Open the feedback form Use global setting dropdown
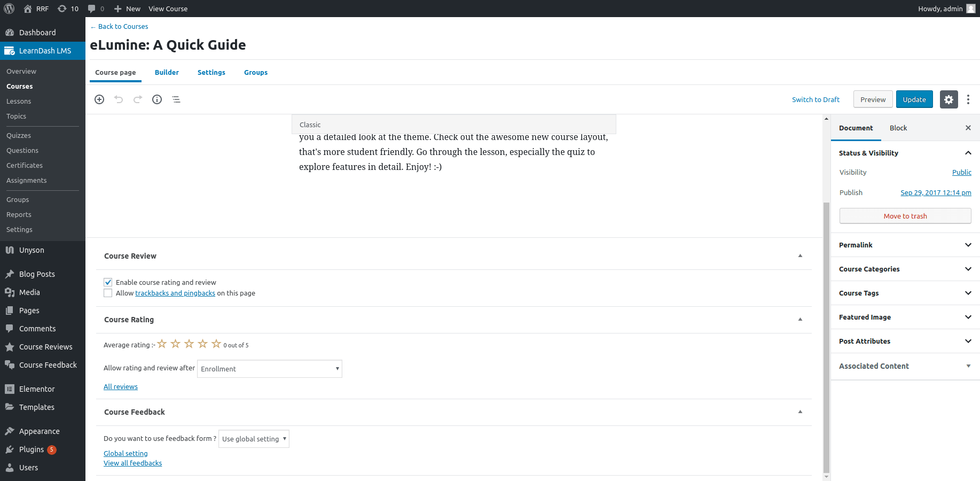Viewport: 980px width, 481px height. point(254,439)
